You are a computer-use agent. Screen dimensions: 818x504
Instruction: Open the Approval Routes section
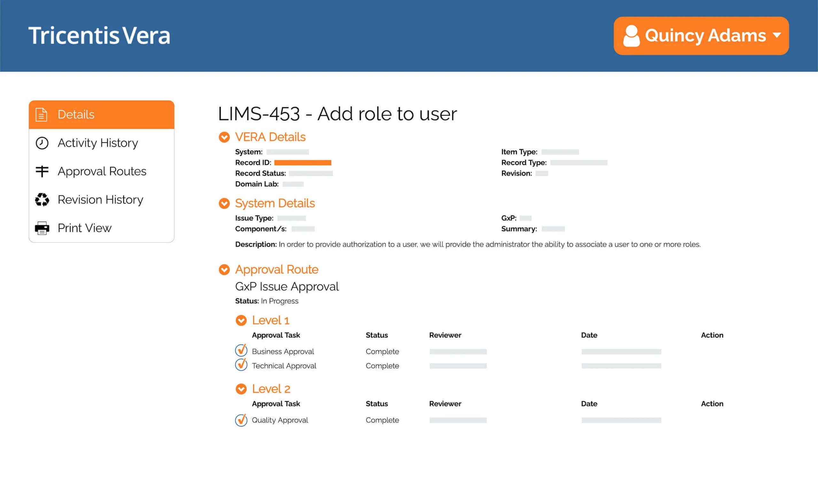tap(102, 171)
